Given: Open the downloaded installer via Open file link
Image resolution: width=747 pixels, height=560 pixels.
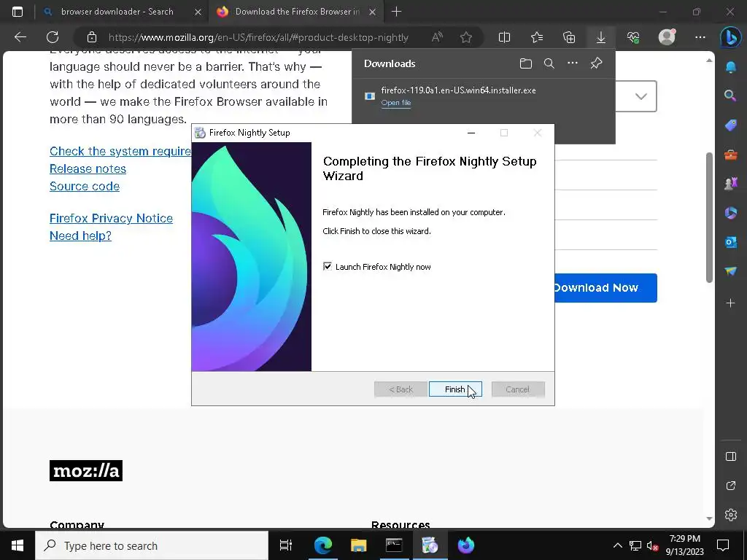Looking at the screenshot, I should (x=396, y=102).
